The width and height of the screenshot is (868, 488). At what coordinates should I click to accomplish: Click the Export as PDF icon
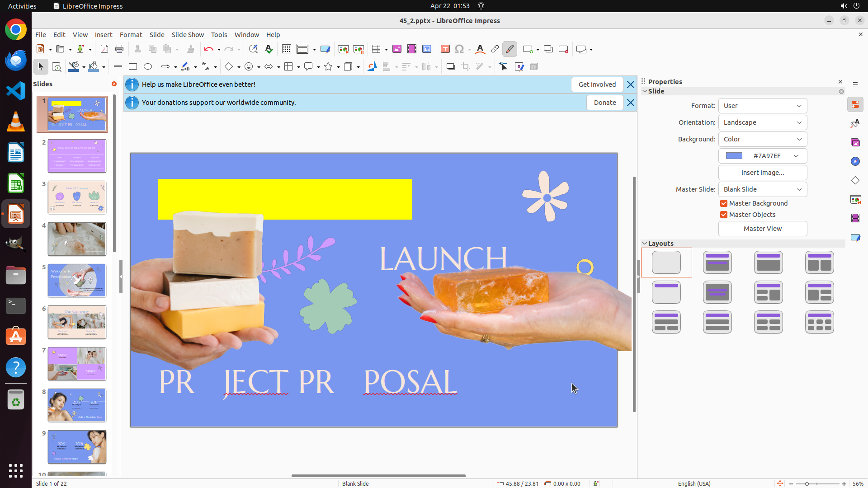coord(104,49)
